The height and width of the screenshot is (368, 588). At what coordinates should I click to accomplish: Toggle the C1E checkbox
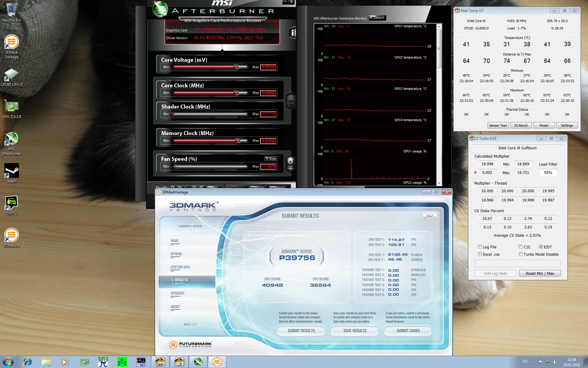point(521,247)
